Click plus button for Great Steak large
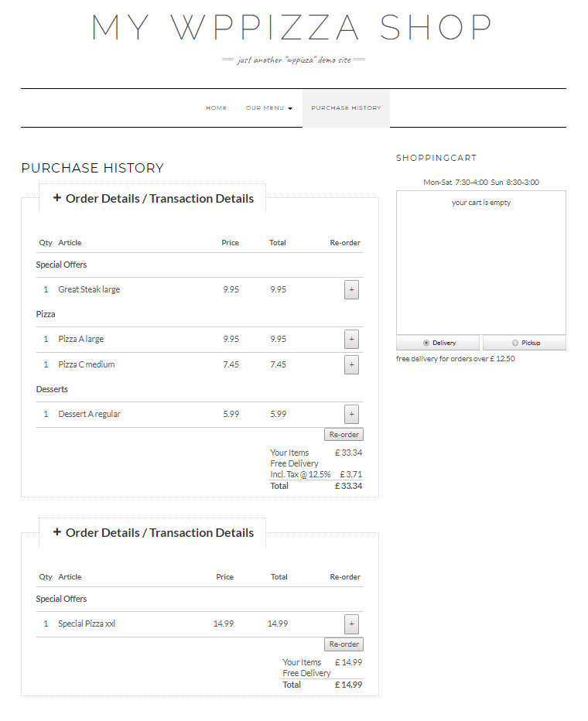588x721 pixels. (x=351, y=290)
